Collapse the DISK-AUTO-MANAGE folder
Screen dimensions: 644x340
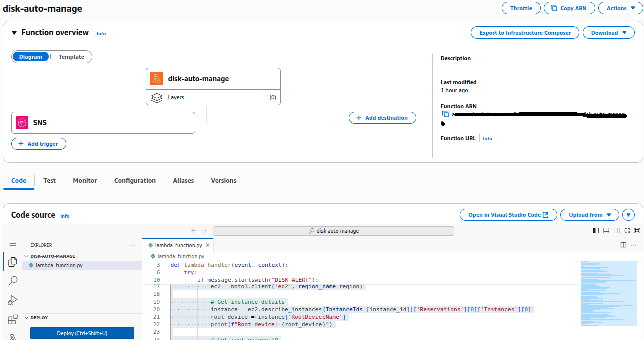coord(27,256)
